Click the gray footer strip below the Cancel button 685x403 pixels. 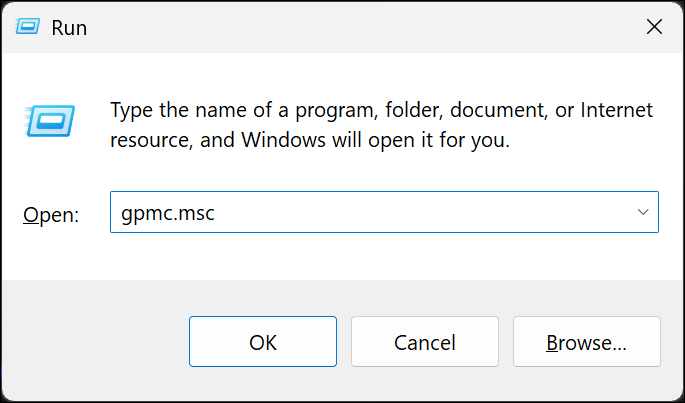pos(425,383)
